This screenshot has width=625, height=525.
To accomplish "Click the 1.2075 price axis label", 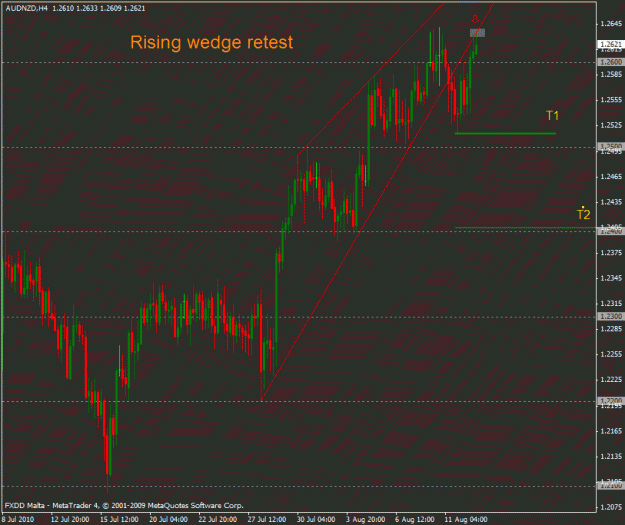I will click(x=611, y=507).
